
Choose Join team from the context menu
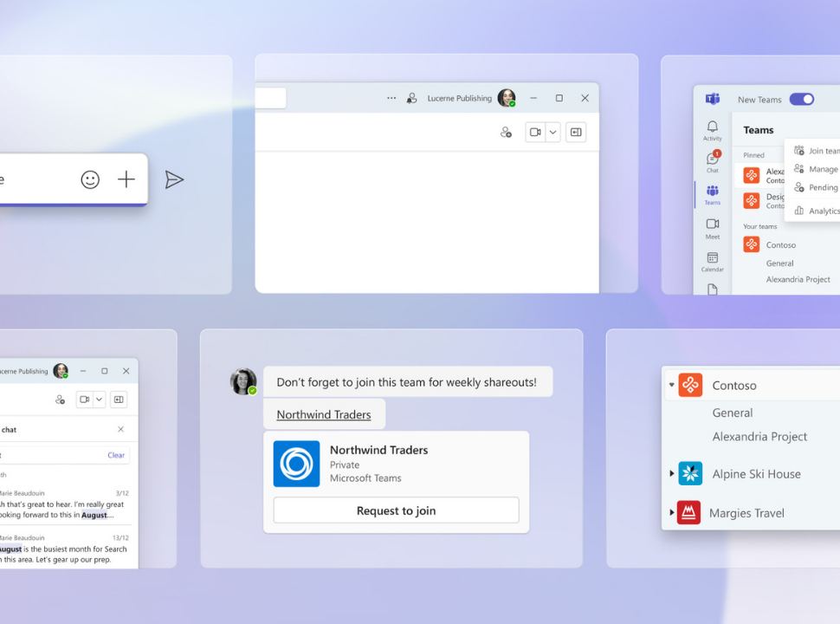[x=817, y=151]
